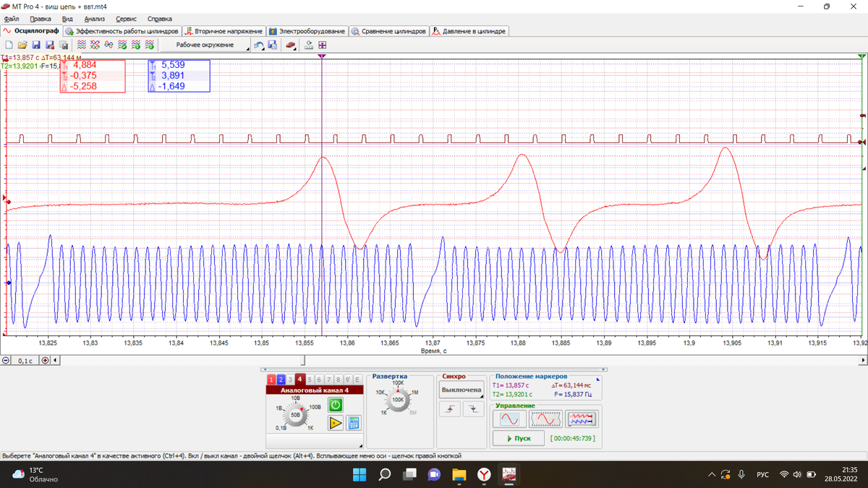
Task: Select channel 8 tab button
Action: (x=338, y=380)
